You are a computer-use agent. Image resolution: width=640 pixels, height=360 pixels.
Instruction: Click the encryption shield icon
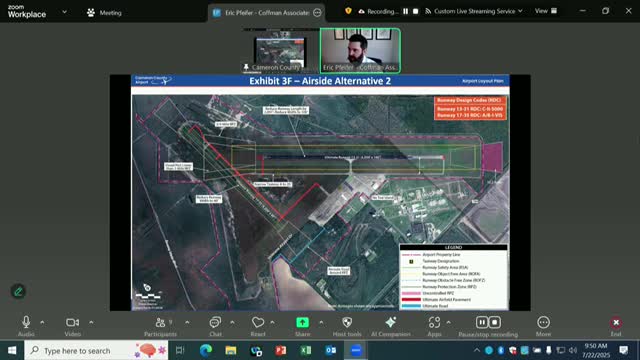coord(348,11)
